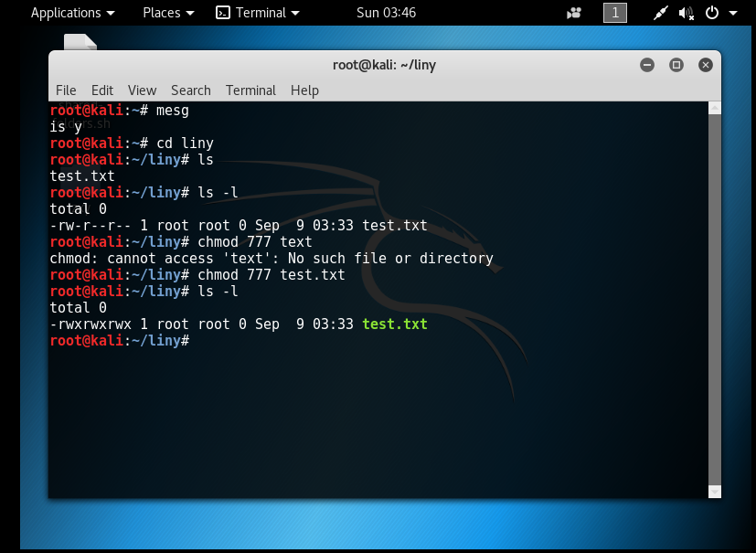Open the Places menu in top bar

click(x=168, y=13)
